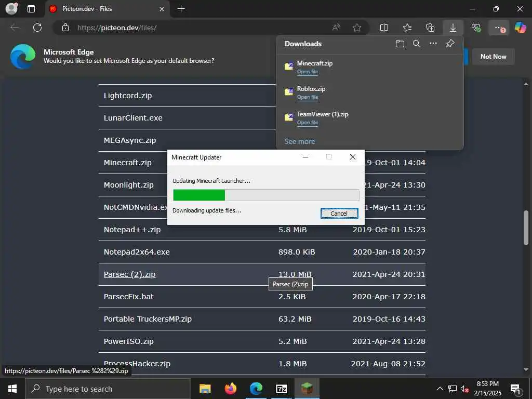The image size is (532, 399).
Task: Open the notification center icon
Action: (516, 389)
